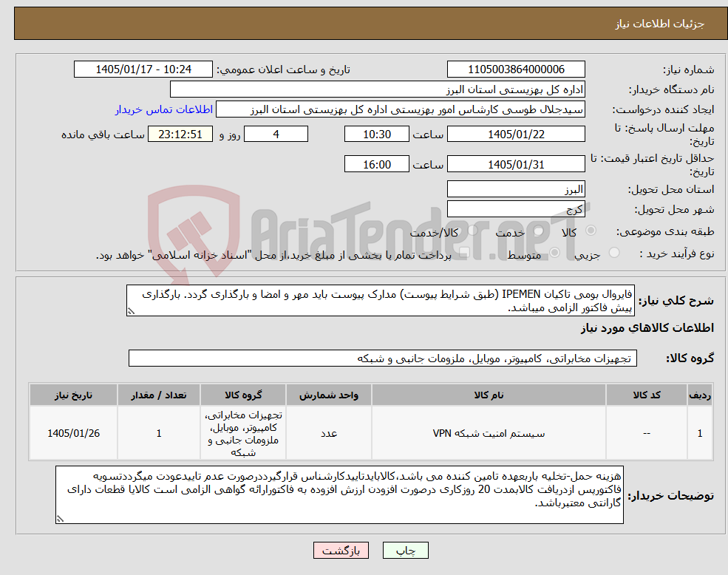This screenshot has height=575, width=728.
Task: Click the general description textarea about فایروال
Action: coord(380,301)
